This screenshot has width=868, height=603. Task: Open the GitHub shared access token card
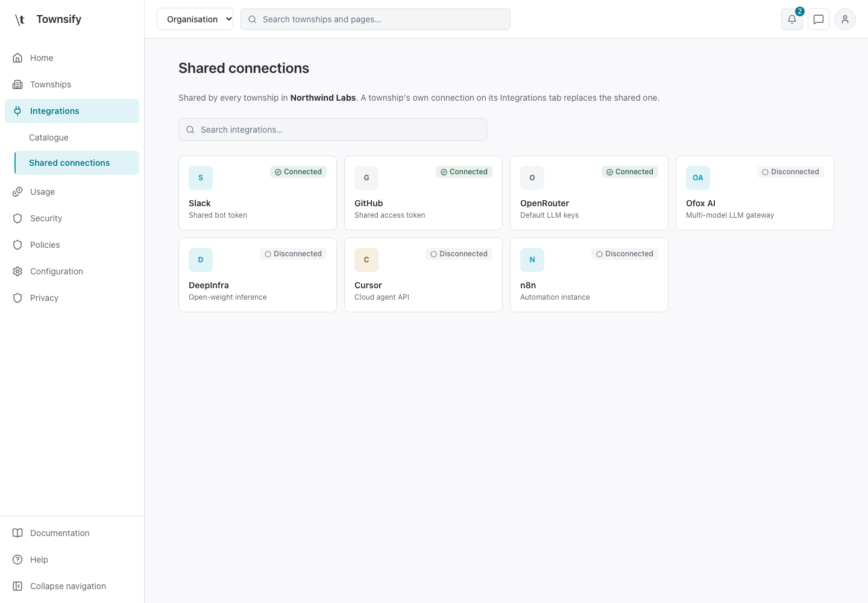(x=423, y=193)
